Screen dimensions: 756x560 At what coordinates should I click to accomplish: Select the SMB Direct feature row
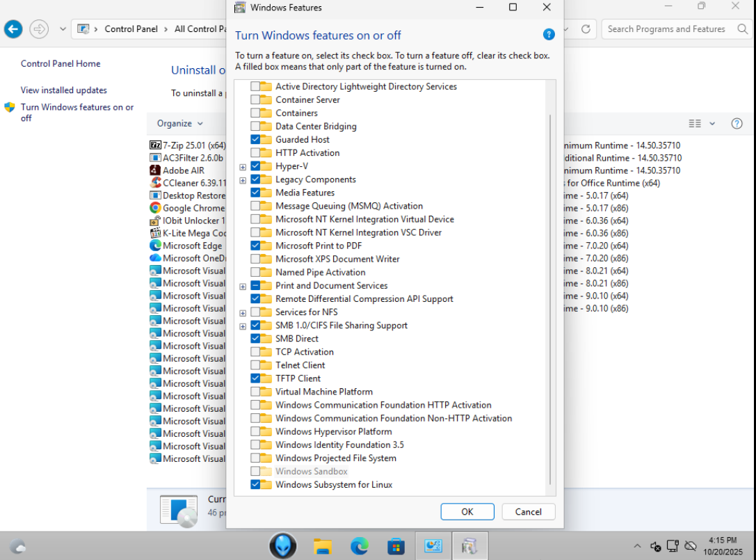(x=296, y=339)
